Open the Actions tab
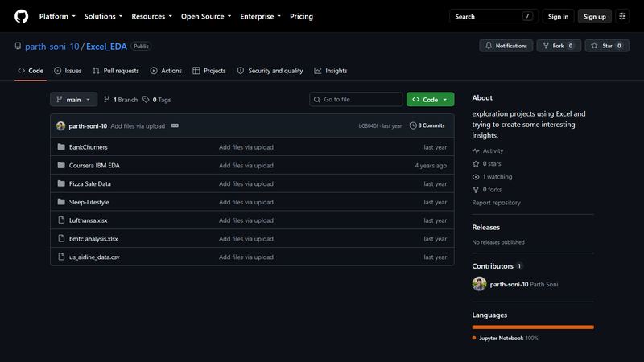The height and width of the screenshot is (362, 644). 166,71
